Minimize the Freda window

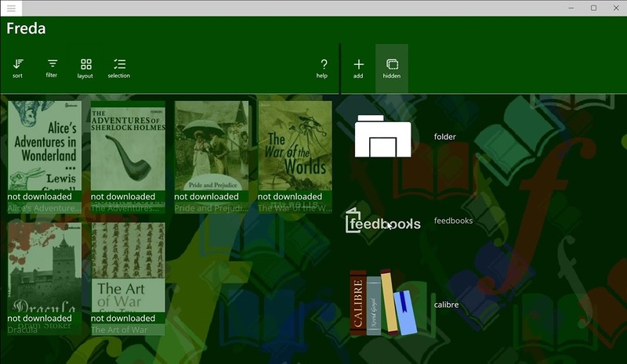(x=571, y=8)
